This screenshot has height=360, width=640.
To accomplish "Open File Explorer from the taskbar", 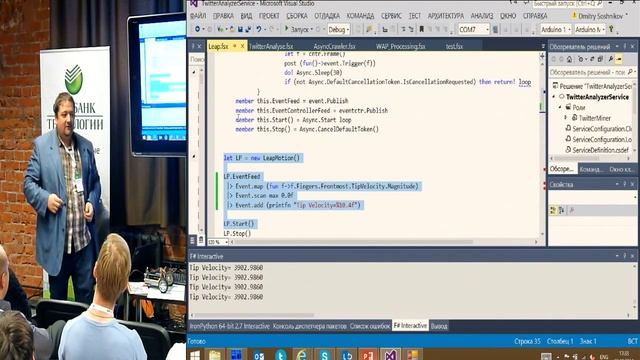I will [215, 355].
